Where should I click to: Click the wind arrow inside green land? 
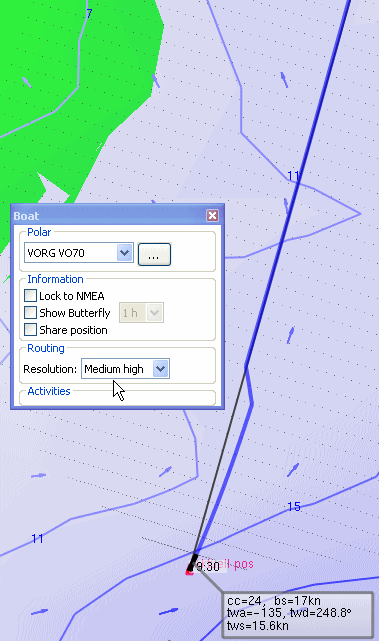pyautogui.click(x=27, y=83)
